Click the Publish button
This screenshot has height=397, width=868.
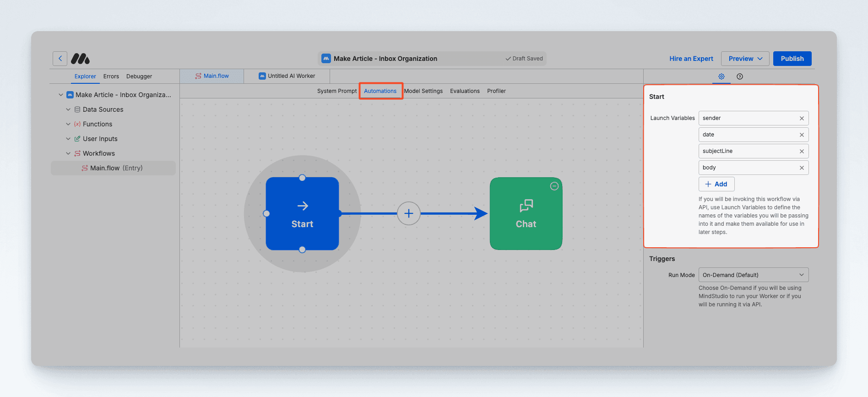[x=792, y=59]
